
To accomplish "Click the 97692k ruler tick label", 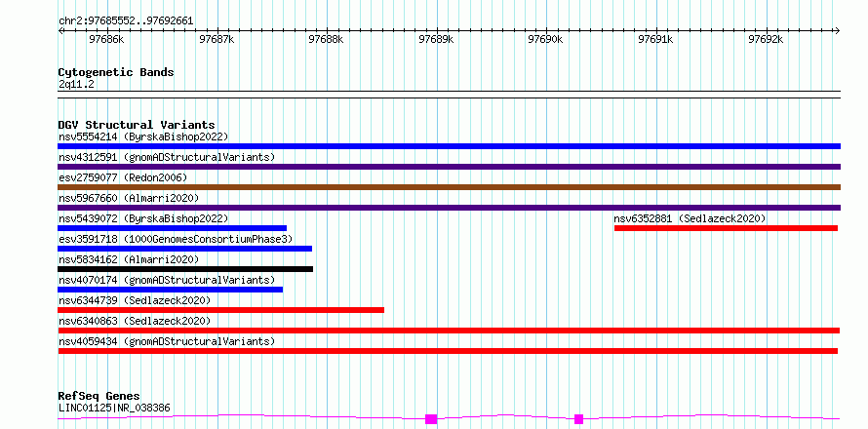I will coord(767,39).
